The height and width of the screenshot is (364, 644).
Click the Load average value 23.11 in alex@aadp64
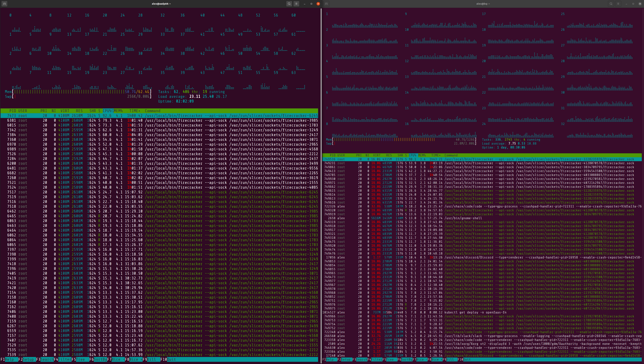pyautogui.click(x=195, y=96)
